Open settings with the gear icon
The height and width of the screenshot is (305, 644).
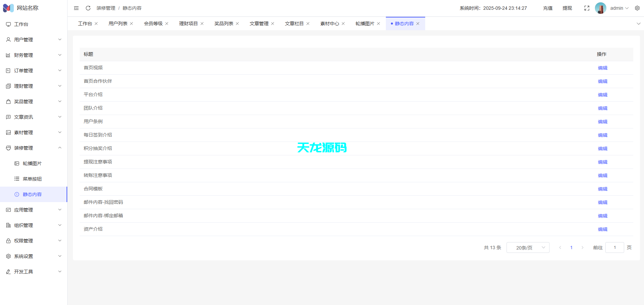click(x=637, y=8)
